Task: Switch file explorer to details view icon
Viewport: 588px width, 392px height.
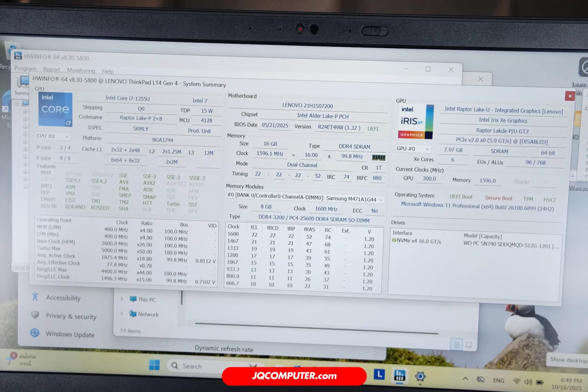Action: tap(457, 345)
